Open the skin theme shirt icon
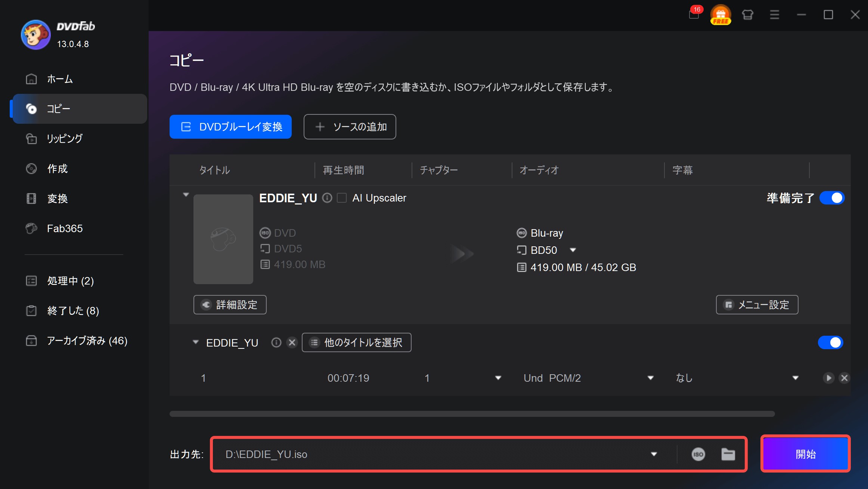Screen dimensions: 868x489 coord(747,15)
